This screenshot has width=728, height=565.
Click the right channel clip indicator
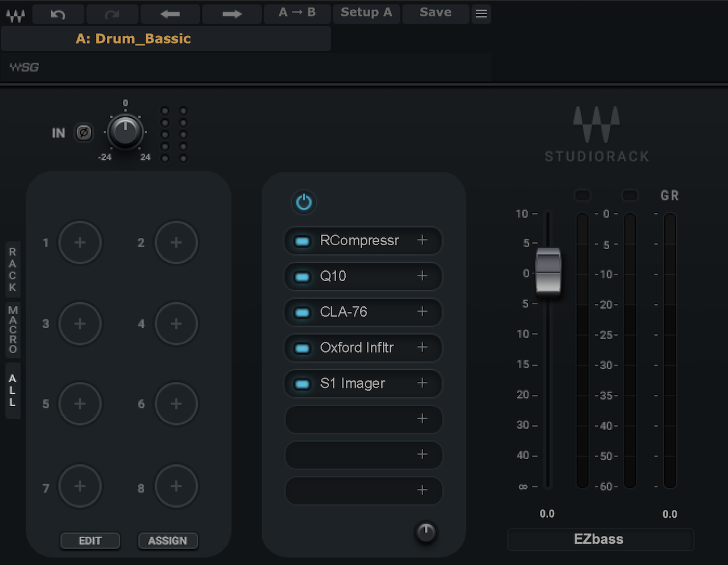pos(630,195)
